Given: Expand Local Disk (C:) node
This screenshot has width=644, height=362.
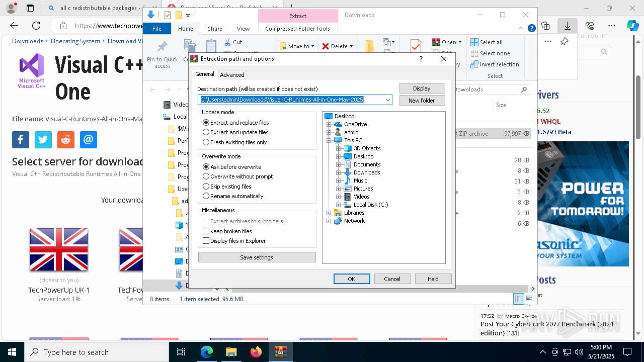Looking at the screenshot, I should [x=339, y=205].
